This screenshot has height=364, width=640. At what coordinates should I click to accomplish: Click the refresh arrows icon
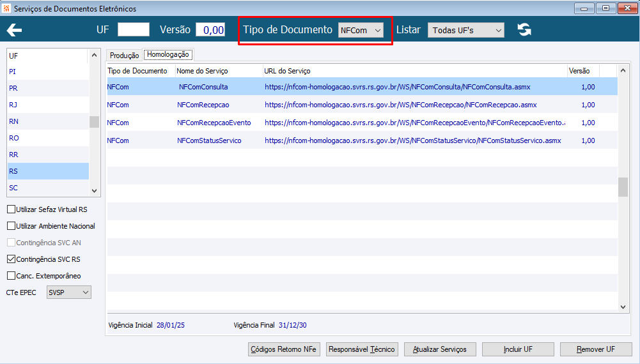(524, 30)
